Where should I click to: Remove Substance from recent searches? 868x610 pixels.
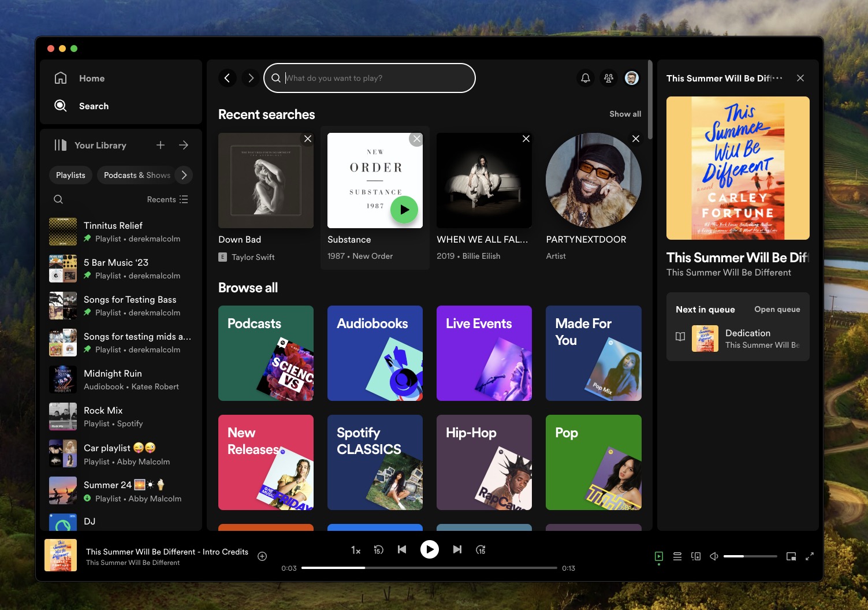[x=416, y=139]
